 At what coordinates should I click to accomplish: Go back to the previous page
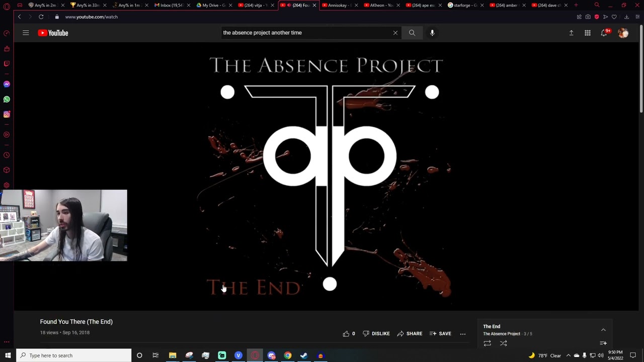tap(19, 17)
